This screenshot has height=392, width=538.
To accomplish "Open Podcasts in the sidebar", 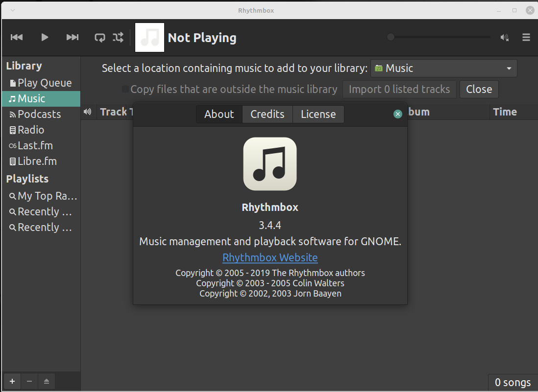I will tap(41, 115).
